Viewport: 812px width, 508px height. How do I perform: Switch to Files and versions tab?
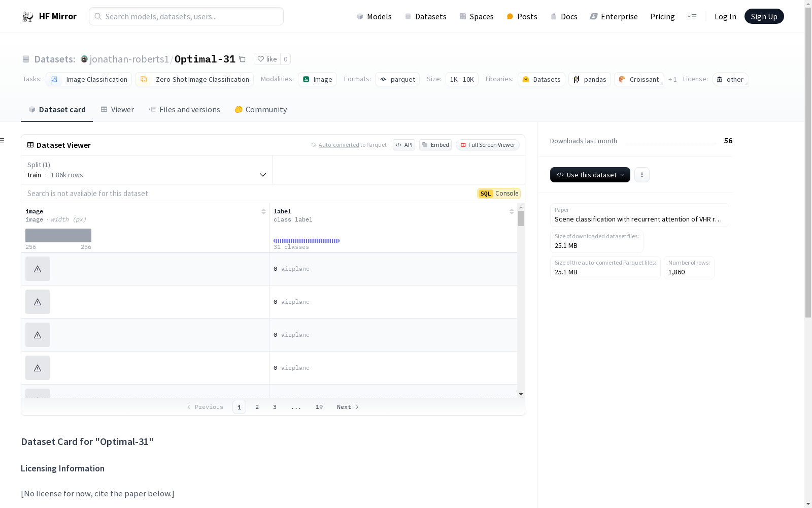[184, 109]
